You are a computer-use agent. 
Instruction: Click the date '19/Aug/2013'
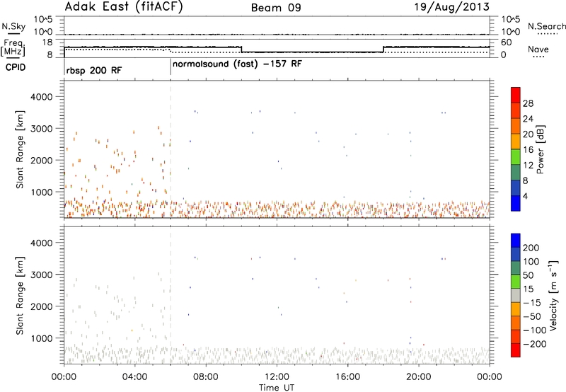[451, 7]
